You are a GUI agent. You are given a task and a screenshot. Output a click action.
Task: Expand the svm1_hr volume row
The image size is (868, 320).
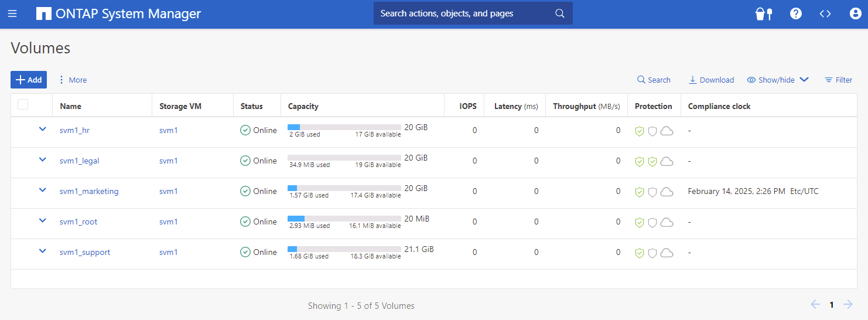point(42,130)
